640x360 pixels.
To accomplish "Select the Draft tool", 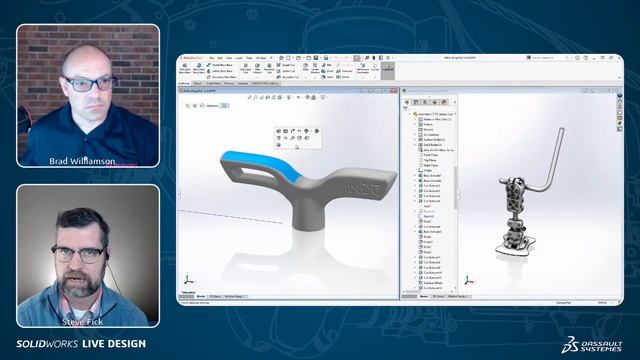I will pos(327,71).
